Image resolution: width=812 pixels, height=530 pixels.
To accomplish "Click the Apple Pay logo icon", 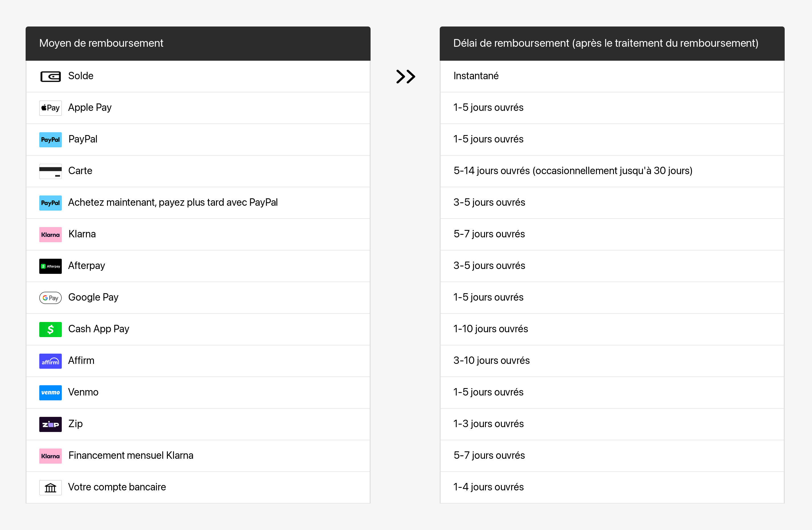I will pos(50,108).
